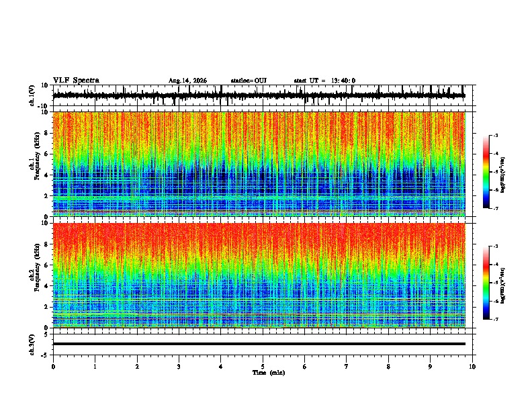Image resolution: width=532 pixels, height=411 pixels.
Task: Click the "ch.3(V)" axis label
Action: pos(32,345)
